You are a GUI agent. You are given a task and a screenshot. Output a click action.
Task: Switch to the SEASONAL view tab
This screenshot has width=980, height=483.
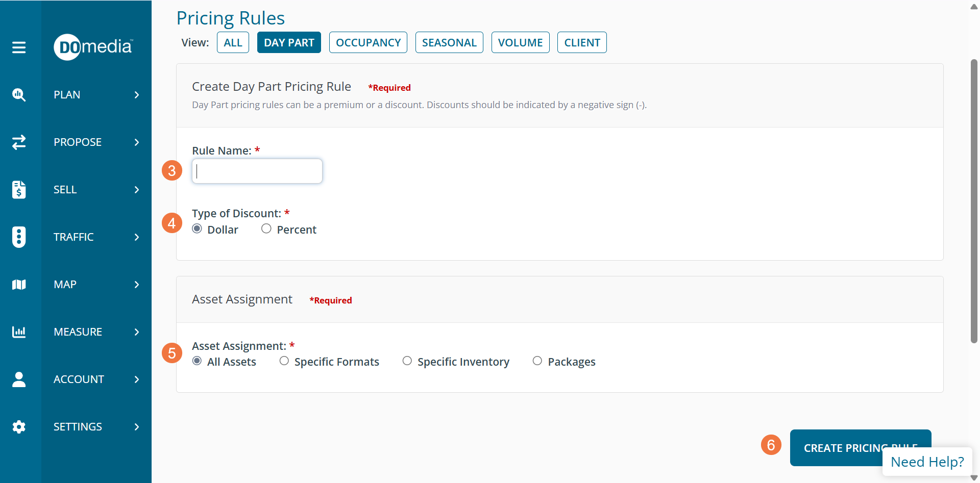pyautogui.click(x=449, y=42)
